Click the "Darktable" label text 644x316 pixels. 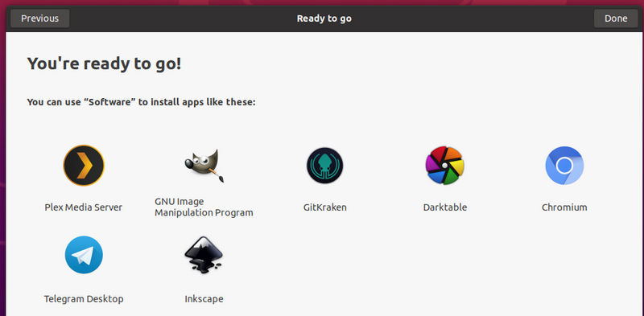pyautogui.click(x=445, y=207)
